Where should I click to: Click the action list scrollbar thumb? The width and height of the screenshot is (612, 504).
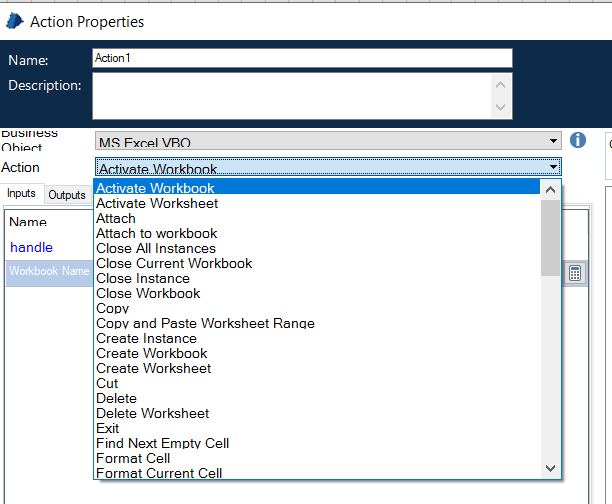click(x=550, y=238)
